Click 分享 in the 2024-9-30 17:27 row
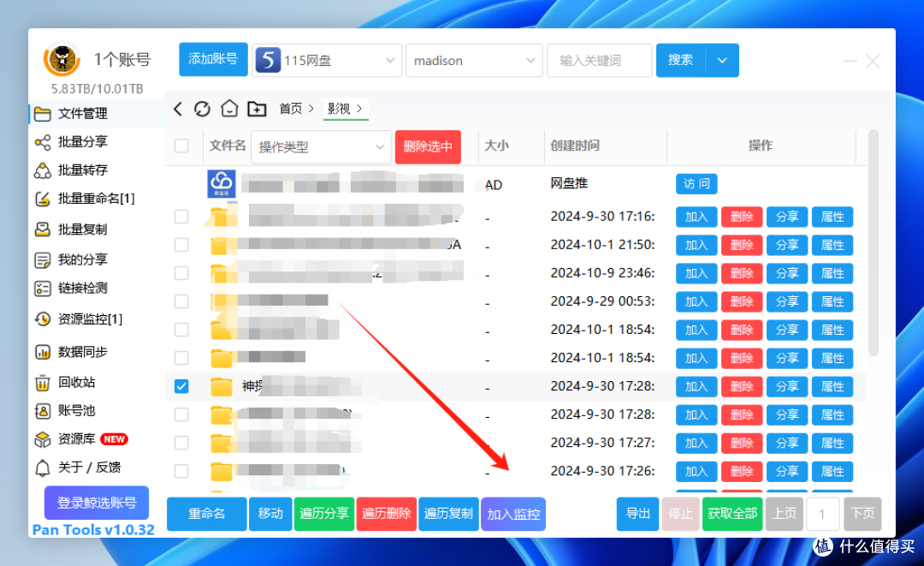The height and width of the screenshot is (566, 924). pos(787,444)
